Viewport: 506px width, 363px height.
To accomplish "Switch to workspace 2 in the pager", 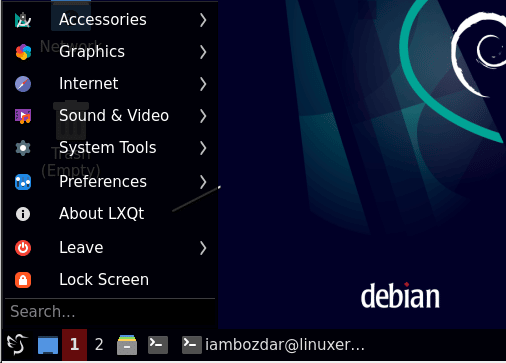I will click(99, 345).
